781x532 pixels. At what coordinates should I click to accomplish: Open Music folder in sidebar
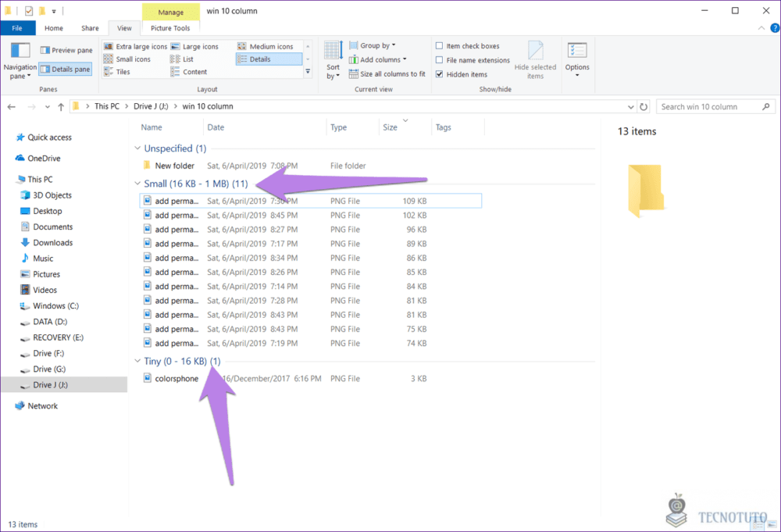pos(37,259)
